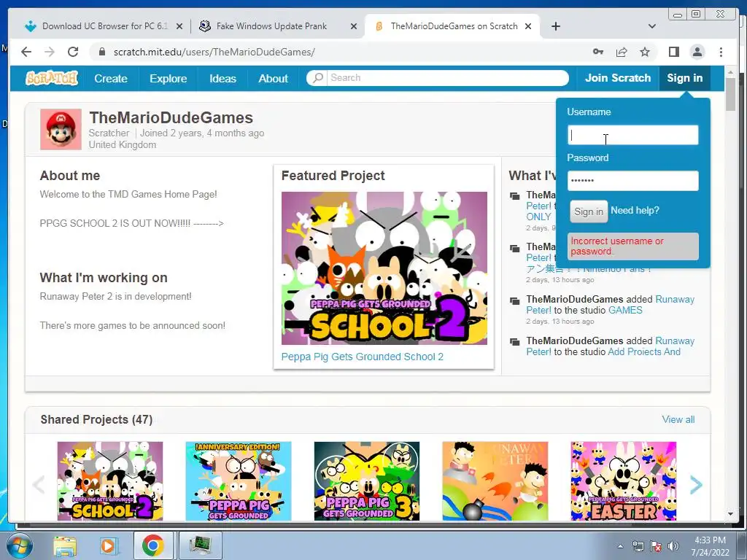747x560 pixels.
Task: Click the browser address bar URL
Action: pos(214,52)
